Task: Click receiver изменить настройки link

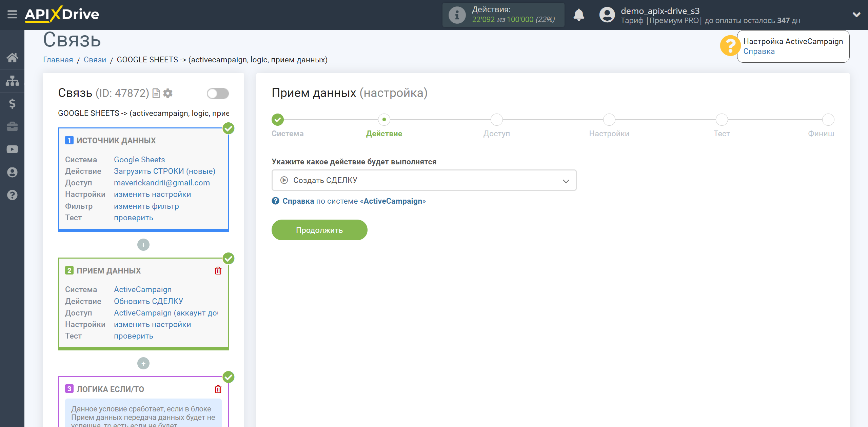Action: point(152,324)
